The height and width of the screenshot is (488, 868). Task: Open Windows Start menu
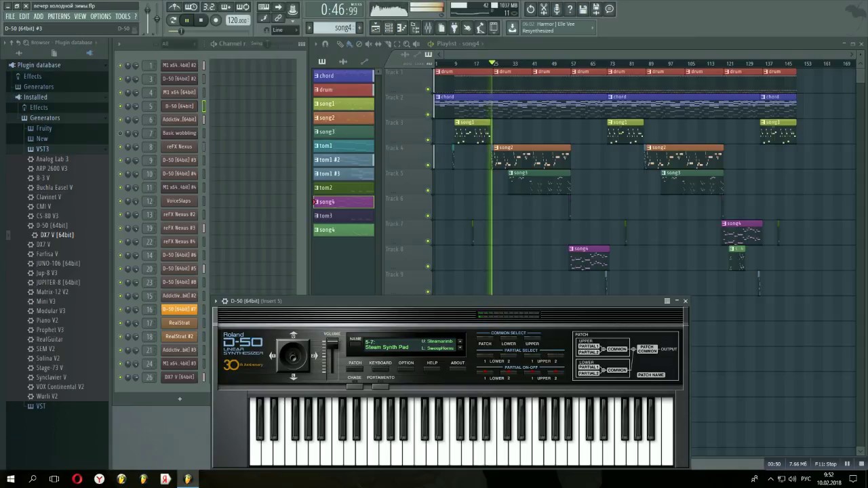[x=10, y=479]
